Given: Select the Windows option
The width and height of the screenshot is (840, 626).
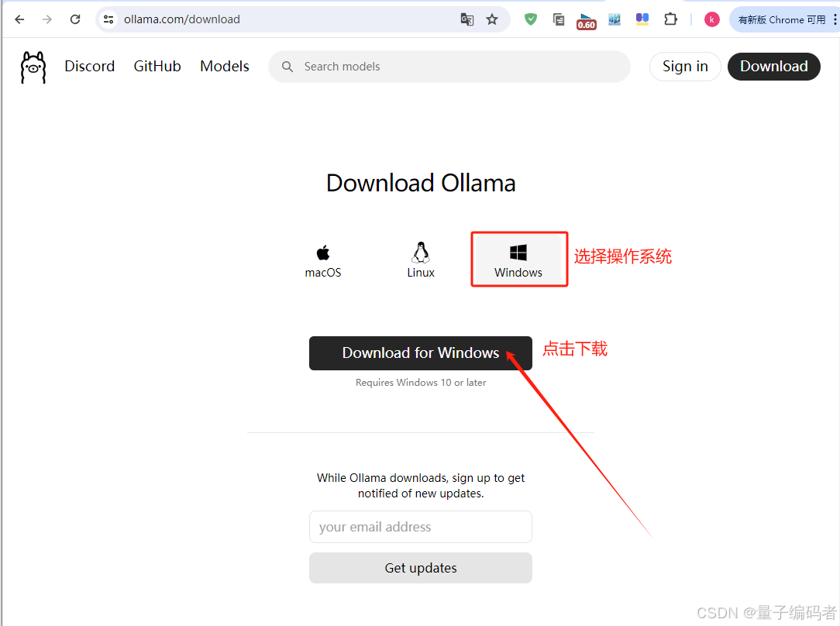Looking at the screenshot, I should click(518, 260).
